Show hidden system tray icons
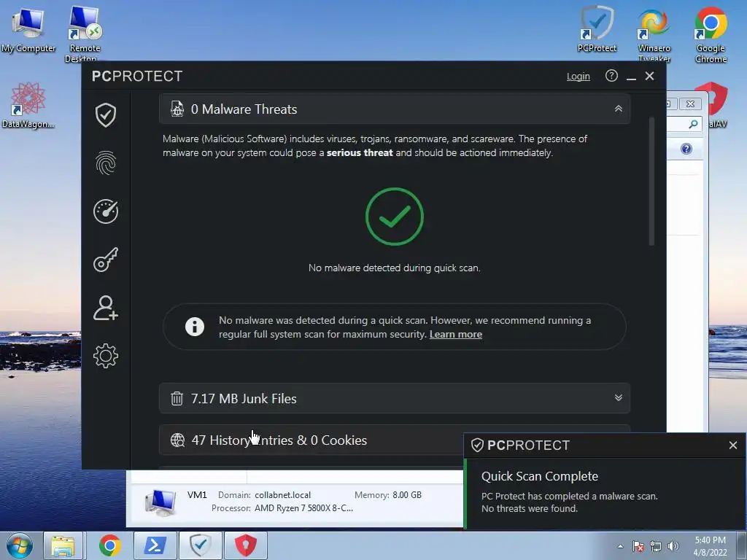Screen dimensions: 747x560 click(x=620, y=546)
